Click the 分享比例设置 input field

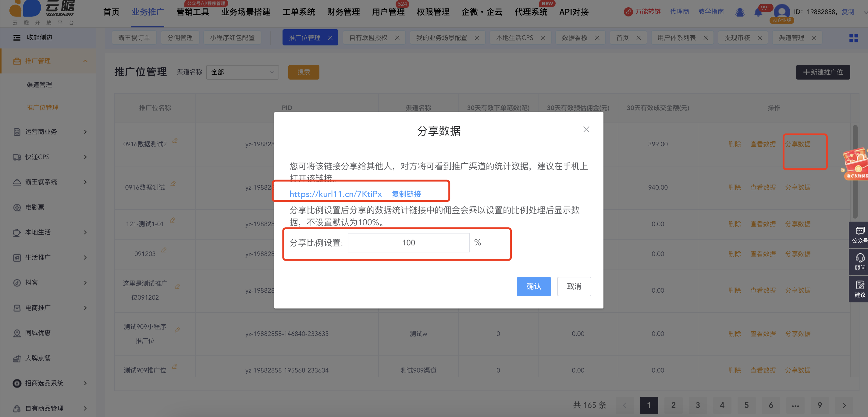408,243
